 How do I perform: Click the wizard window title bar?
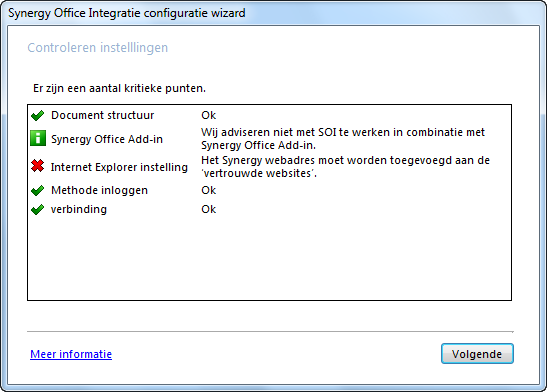pos(274,13)
